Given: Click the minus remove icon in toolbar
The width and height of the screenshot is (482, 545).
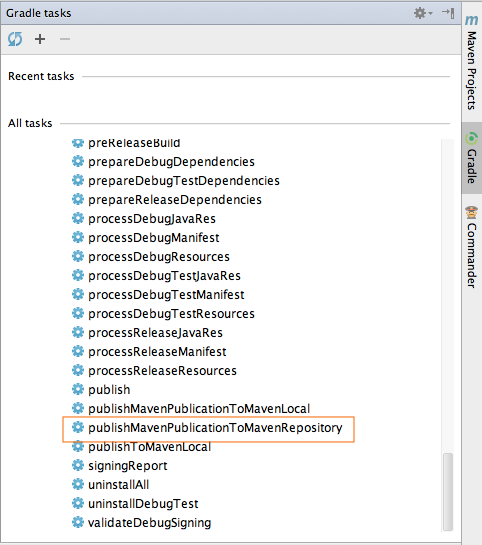Looking at the screenshot, I should coord(65,39).
